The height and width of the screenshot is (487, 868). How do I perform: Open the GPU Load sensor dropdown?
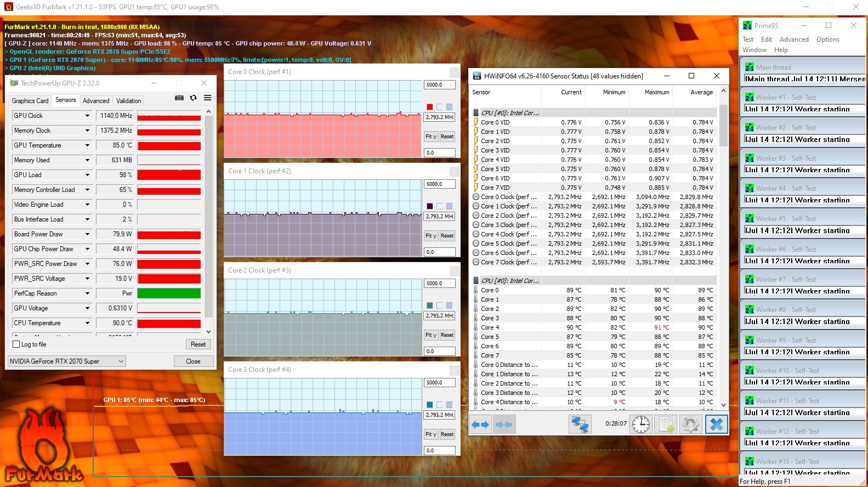pos(87,175)
